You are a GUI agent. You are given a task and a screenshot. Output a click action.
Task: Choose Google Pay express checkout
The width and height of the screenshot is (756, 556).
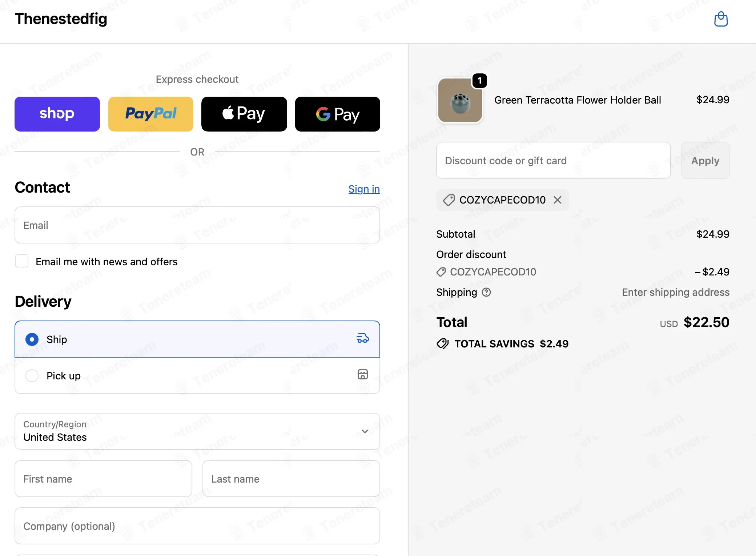click(x=338, y=114)
